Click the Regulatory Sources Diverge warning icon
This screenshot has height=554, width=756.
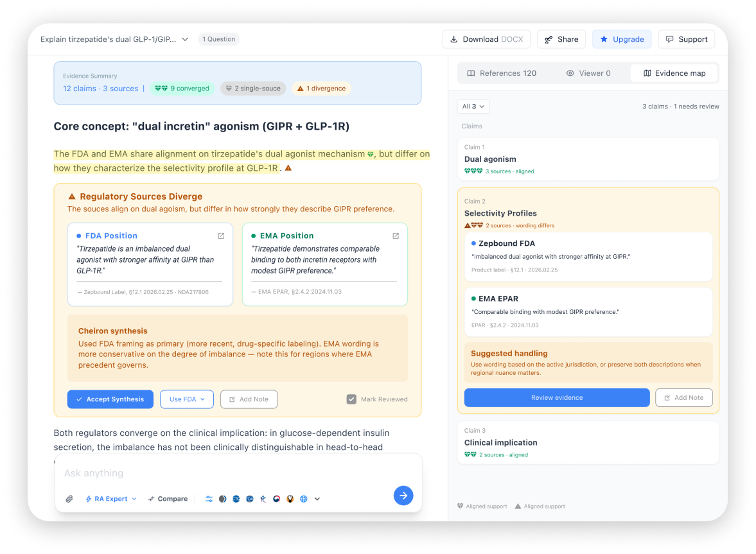point(72,196)
